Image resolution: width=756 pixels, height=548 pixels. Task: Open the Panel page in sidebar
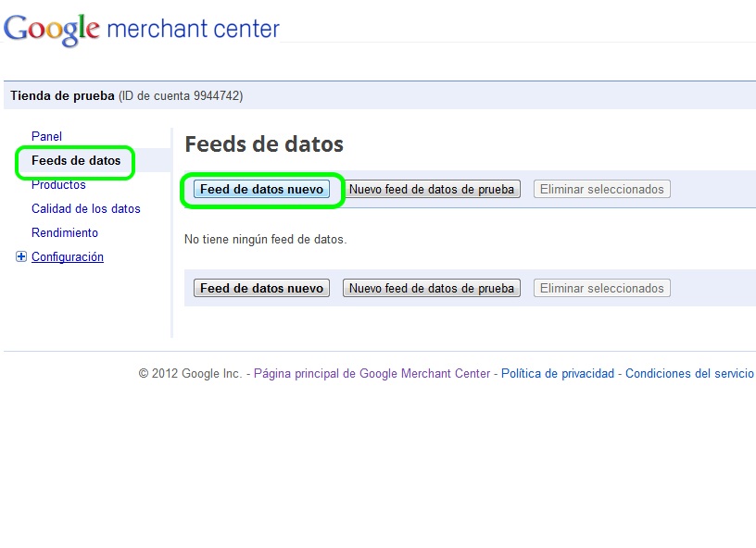click(46, 136)
